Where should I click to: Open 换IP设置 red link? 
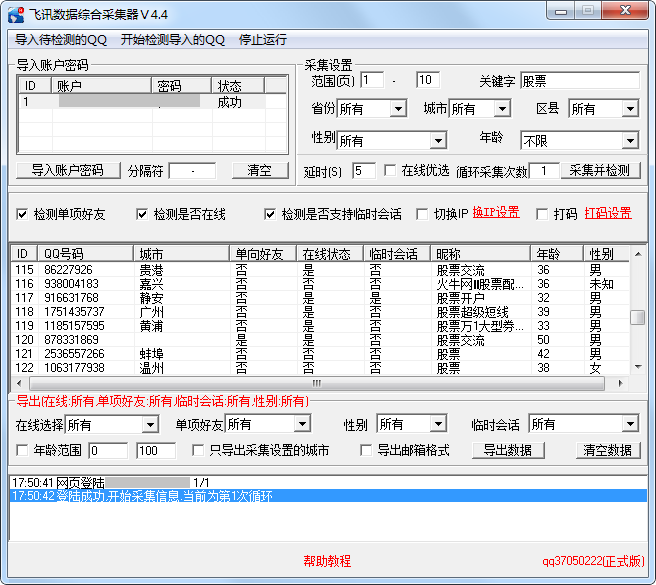496,213
